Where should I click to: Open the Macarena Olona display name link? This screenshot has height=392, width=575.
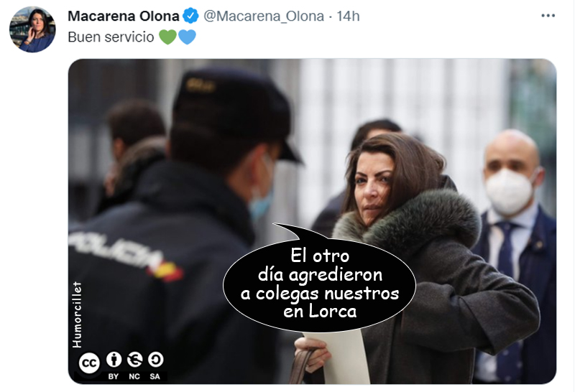click(124, 16)
